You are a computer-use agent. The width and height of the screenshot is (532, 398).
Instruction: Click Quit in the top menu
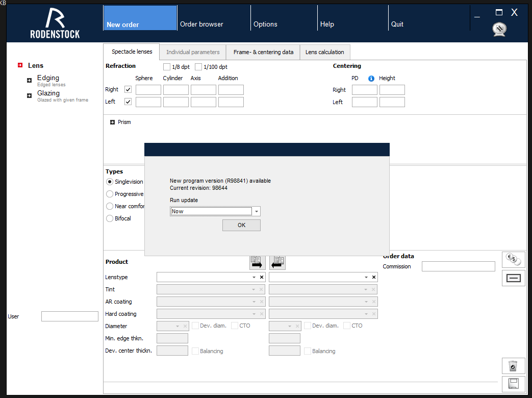click(429, 18)
